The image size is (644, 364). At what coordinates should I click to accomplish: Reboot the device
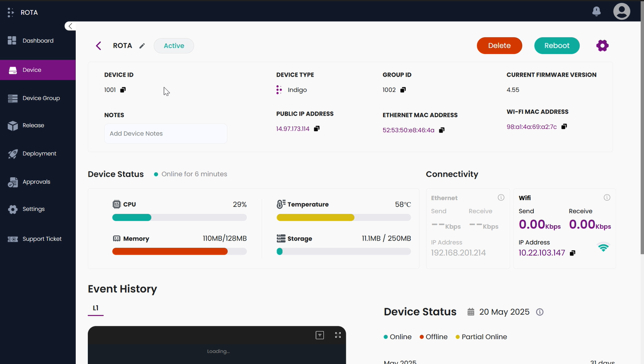coord(557,46)
